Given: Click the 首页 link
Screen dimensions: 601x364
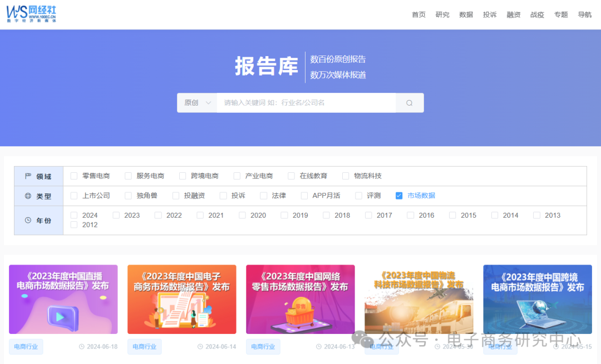Looking at the screenshot, I should click(418, 14).
